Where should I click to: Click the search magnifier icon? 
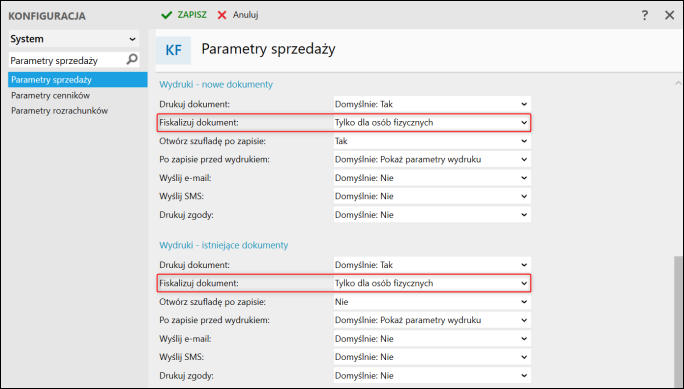tap(132, 59)
